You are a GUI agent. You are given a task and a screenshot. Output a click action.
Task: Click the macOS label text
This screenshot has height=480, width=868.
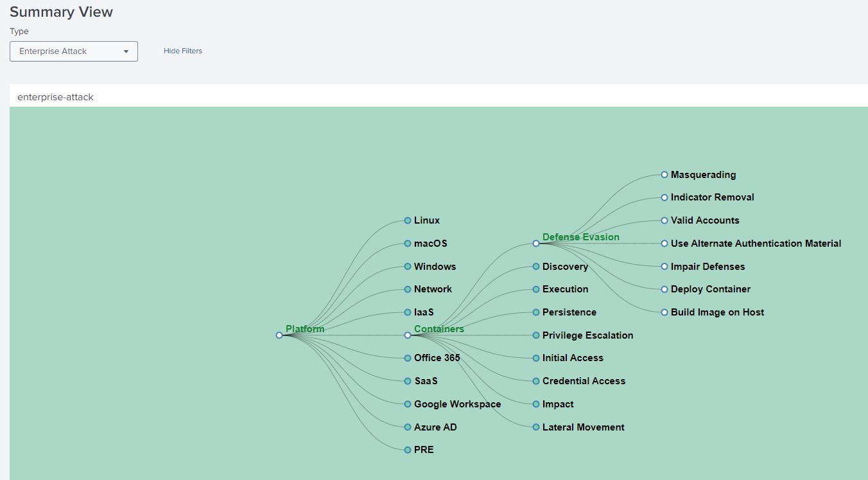point(431,244)
